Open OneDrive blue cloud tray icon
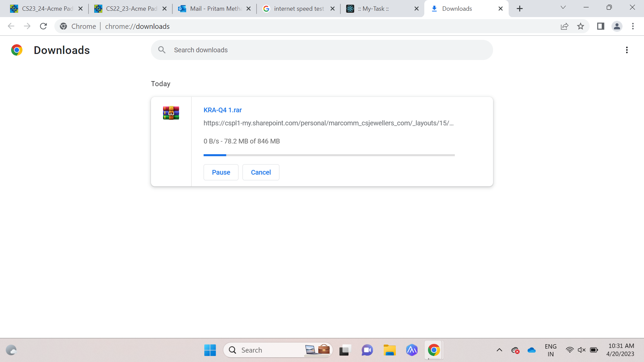 coord(532,350)
